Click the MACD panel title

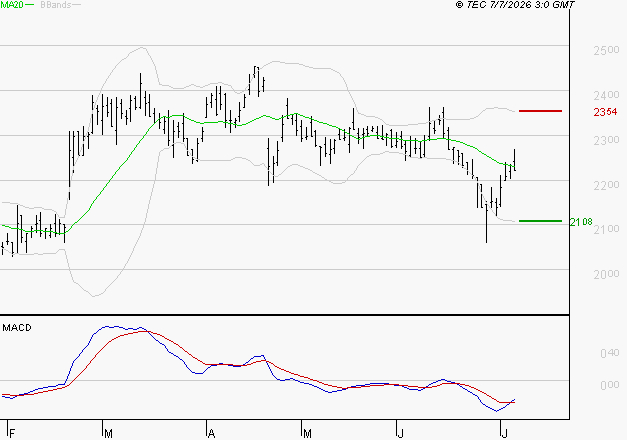(17, 328)
